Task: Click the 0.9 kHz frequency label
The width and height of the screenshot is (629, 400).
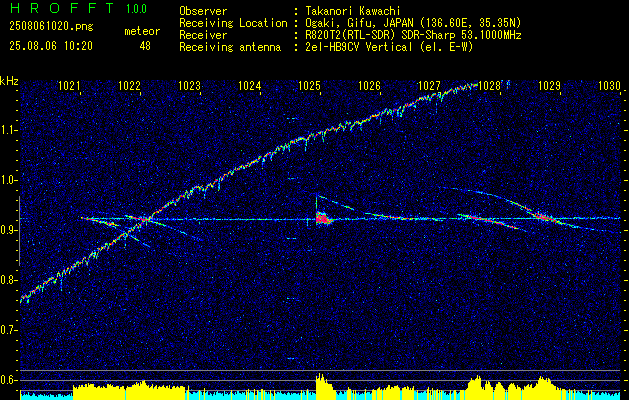Action: [x=8, y=230]
